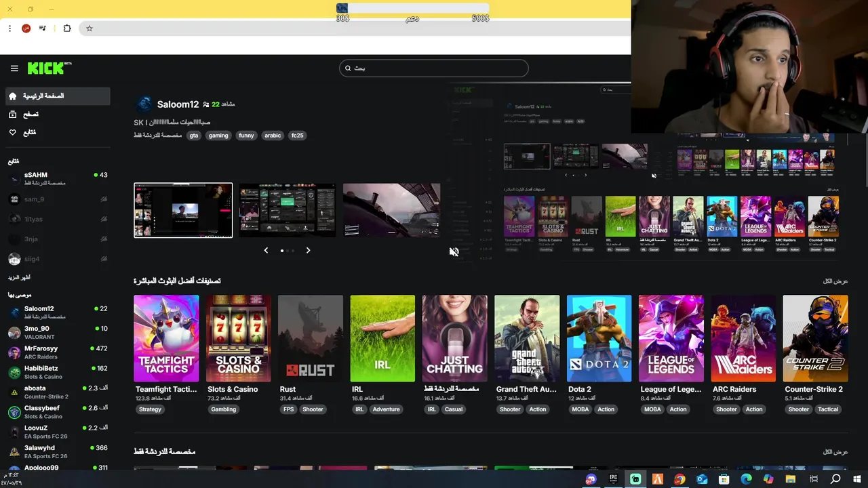Open File Explorer from taskbar
This screenshot has height=488, width=868.
[791, 479]
